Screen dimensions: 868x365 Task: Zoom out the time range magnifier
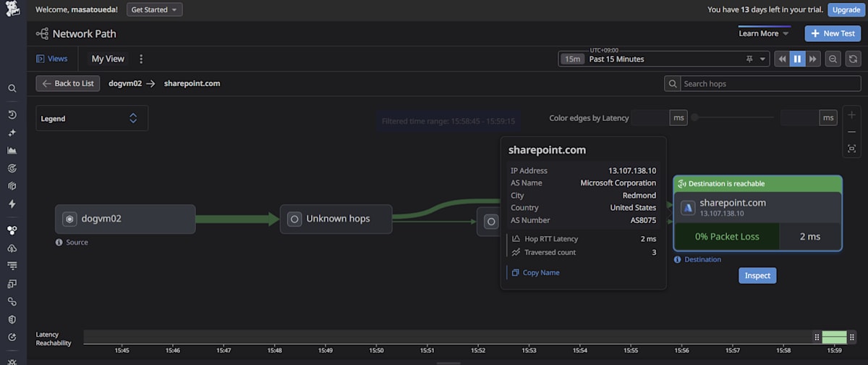833,59
